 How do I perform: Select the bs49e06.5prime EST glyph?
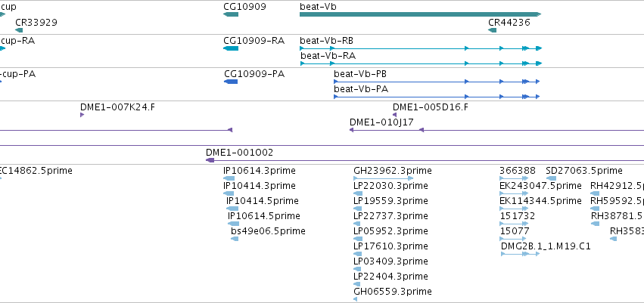click(235, 239)
